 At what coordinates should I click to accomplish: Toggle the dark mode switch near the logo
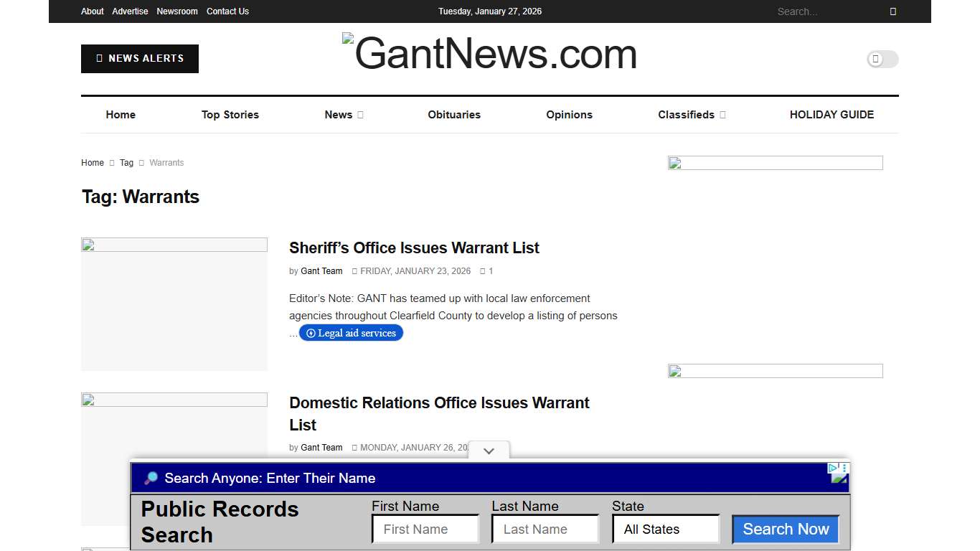[882, 59]
